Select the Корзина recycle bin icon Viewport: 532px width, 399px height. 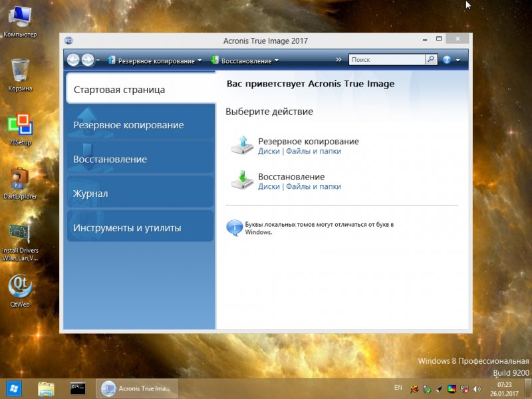tap(20, 75)
